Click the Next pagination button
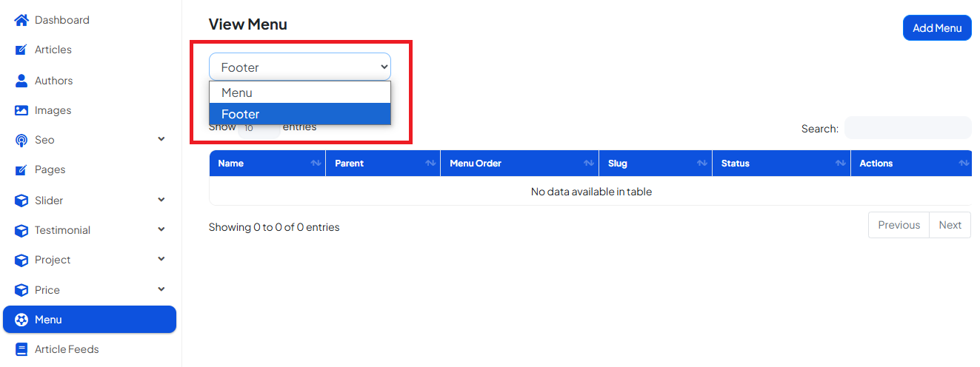Viewport: 980px width, 367px height. [950, 225]
